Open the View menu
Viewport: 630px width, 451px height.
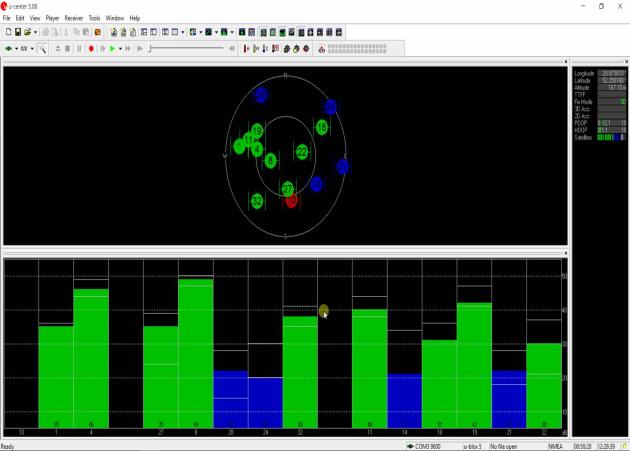(35, 18)
